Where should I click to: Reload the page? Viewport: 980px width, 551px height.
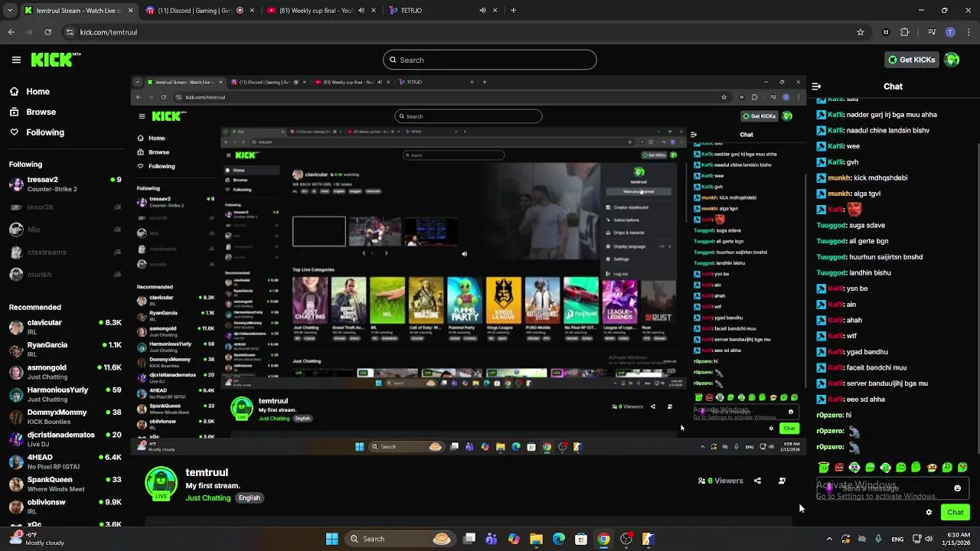pos(47,32)
